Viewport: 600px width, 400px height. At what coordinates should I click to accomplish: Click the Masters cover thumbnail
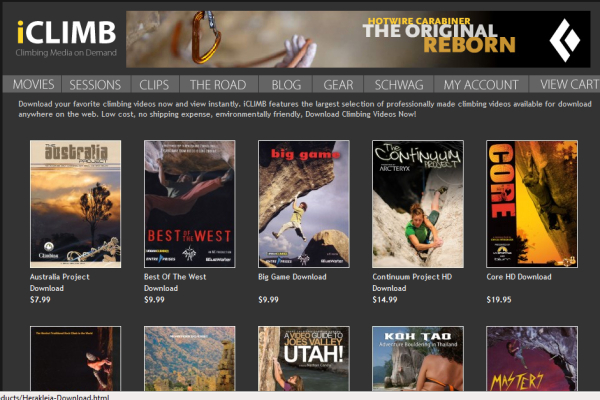tap(532, 358)
